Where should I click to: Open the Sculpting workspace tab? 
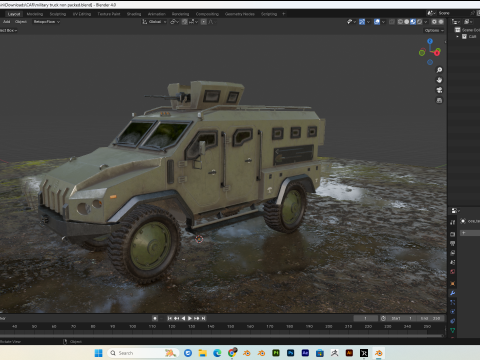pos(58,14)
